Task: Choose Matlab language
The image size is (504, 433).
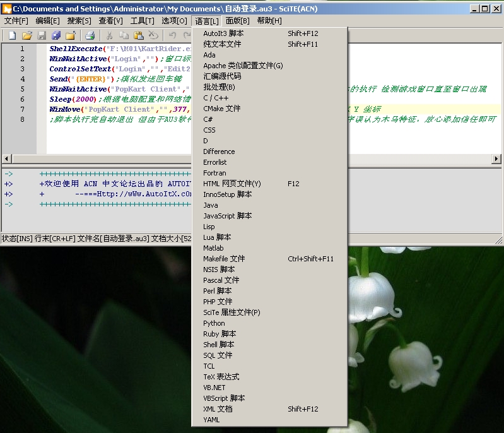Action: (x=269, y=248)
